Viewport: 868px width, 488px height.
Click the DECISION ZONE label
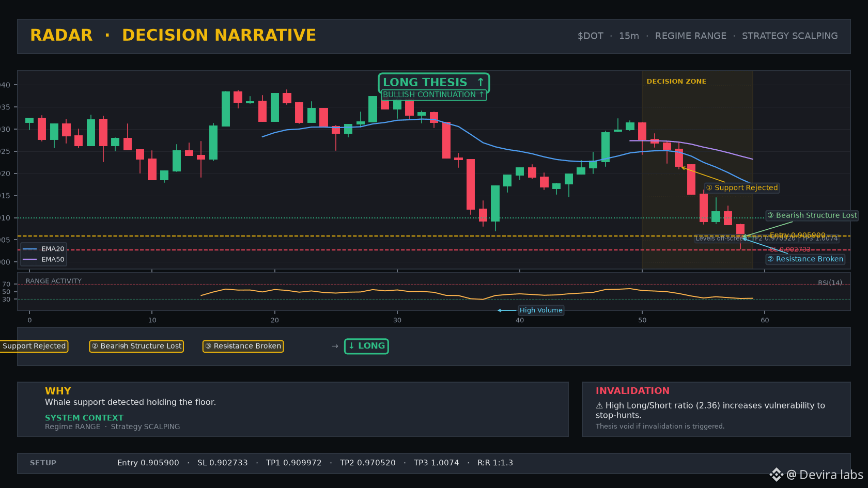[676, 82]
